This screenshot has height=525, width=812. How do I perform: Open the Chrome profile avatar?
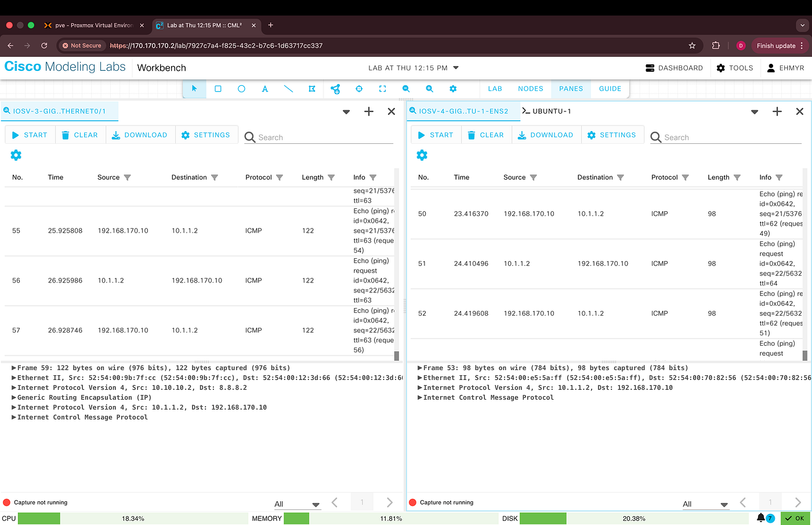(x=741, y=45)
